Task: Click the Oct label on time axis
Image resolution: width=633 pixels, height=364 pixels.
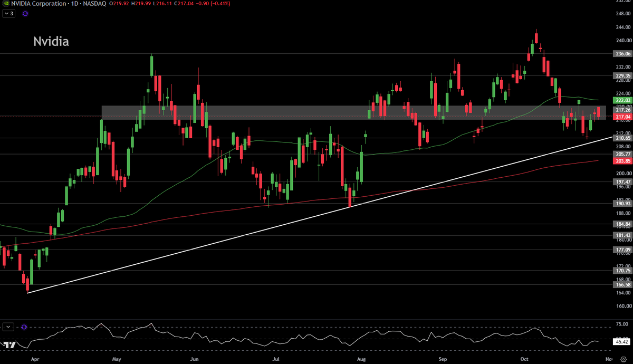Action: point(524,359)
